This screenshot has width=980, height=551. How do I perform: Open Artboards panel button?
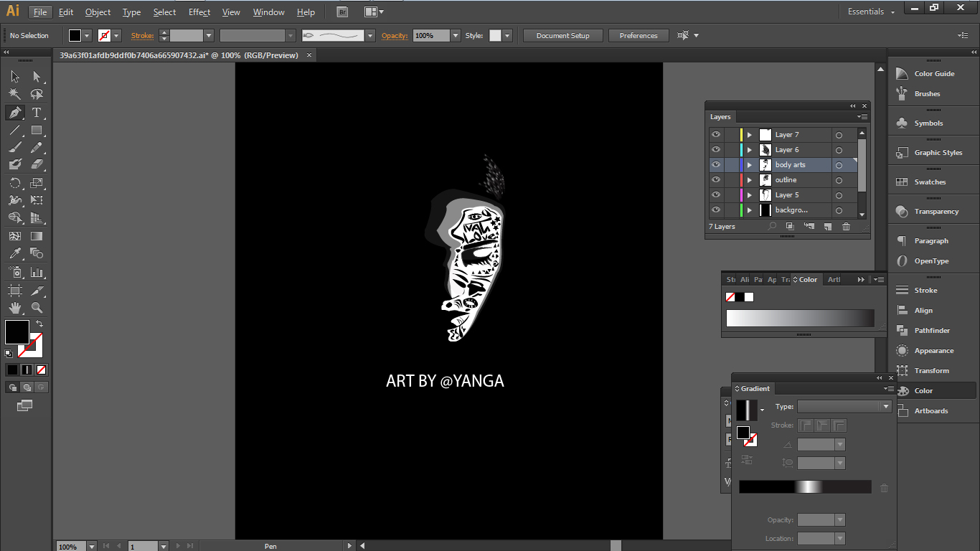[932, 411]
